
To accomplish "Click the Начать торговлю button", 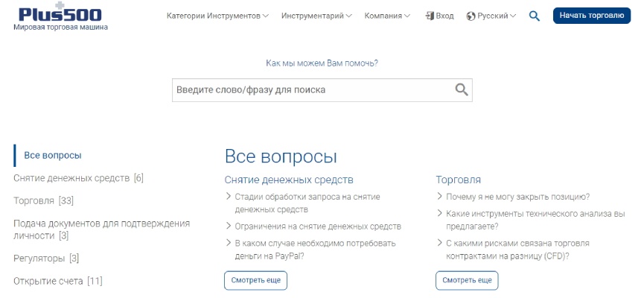I will click(x=591, y=16).
